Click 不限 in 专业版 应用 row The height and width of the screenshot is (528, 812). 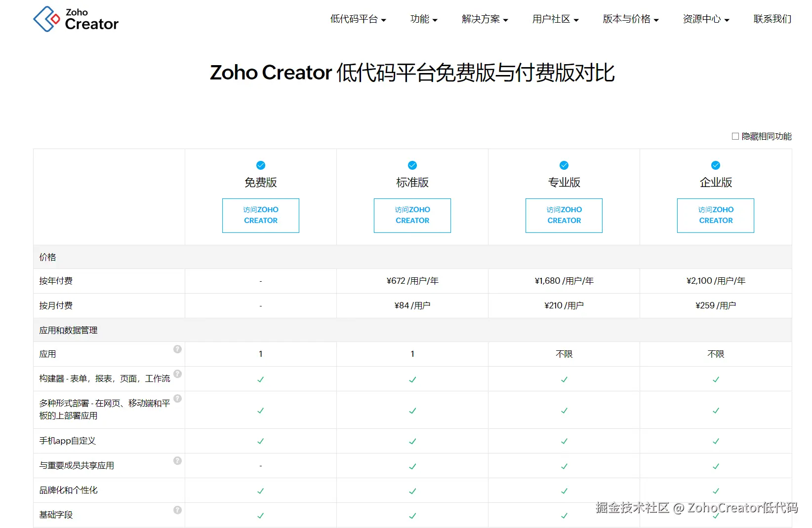coord(564,354)
